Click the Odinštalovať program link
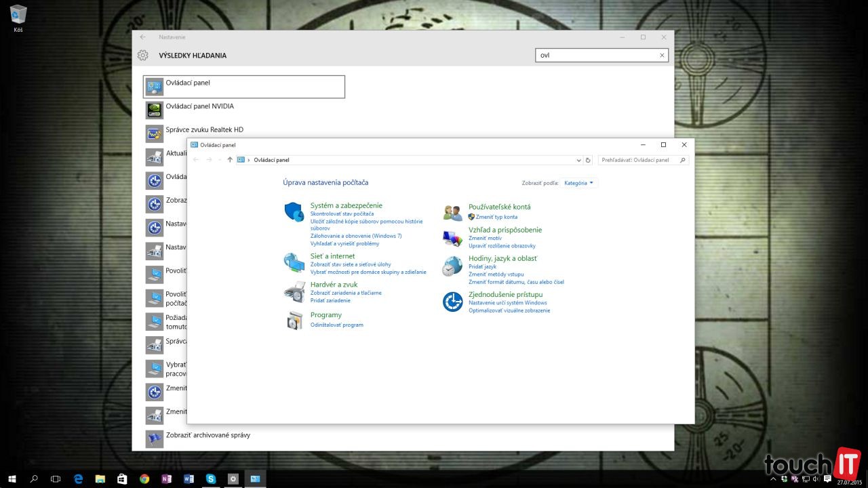The height and width of the screenshot is (488, 868). click(x=336, y=325)
